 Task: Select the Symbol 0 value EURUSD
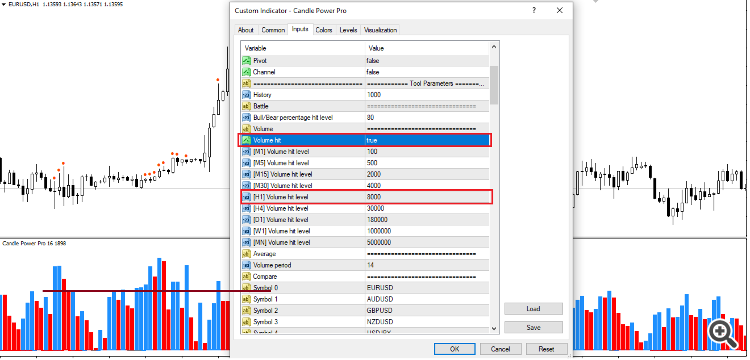pyautogui.click(x=380, y=288)
